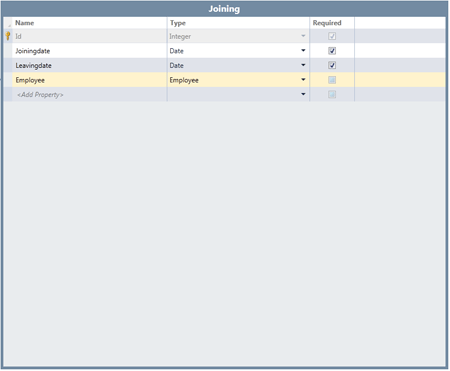The image size is (450, 371).
Task: Select the Id name cell
Action: point(89,36)
